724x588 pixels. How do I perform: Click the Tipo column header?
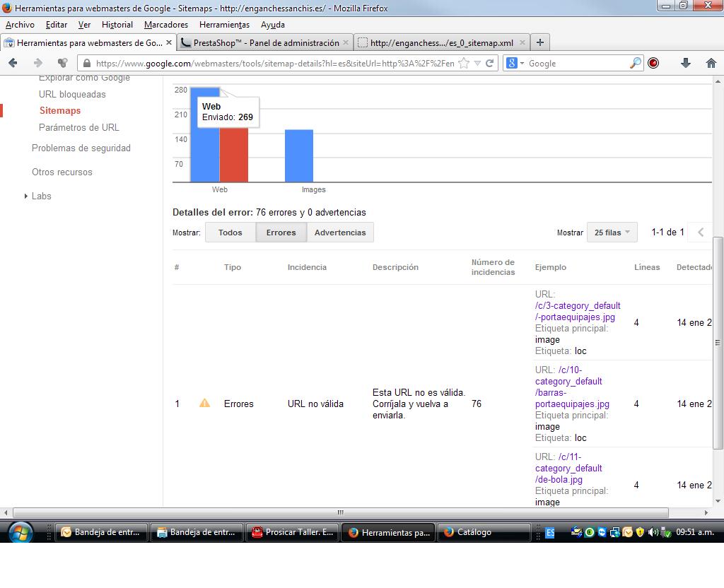tap(232, 267)
